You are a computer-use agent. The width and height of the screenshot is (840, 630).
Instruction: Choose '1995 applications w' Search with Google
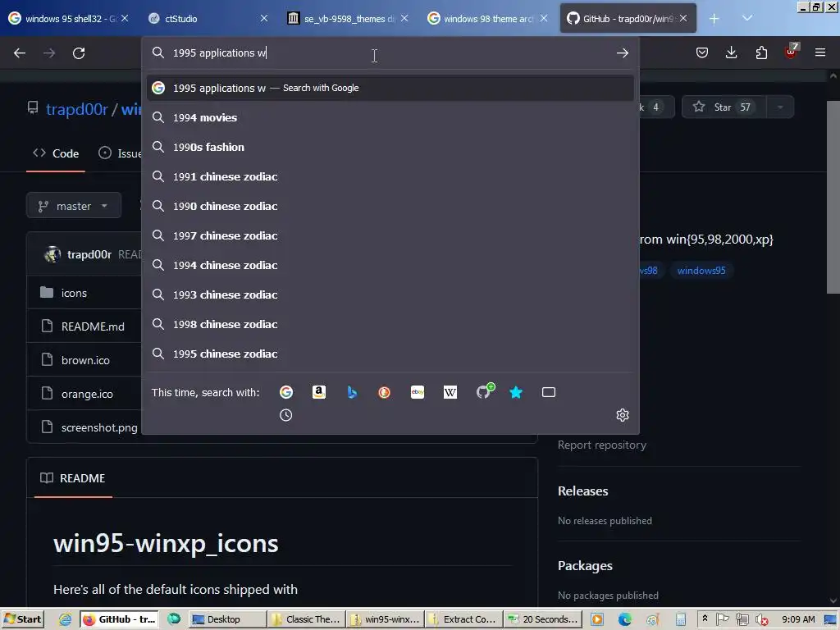click(x=390, y=88)
